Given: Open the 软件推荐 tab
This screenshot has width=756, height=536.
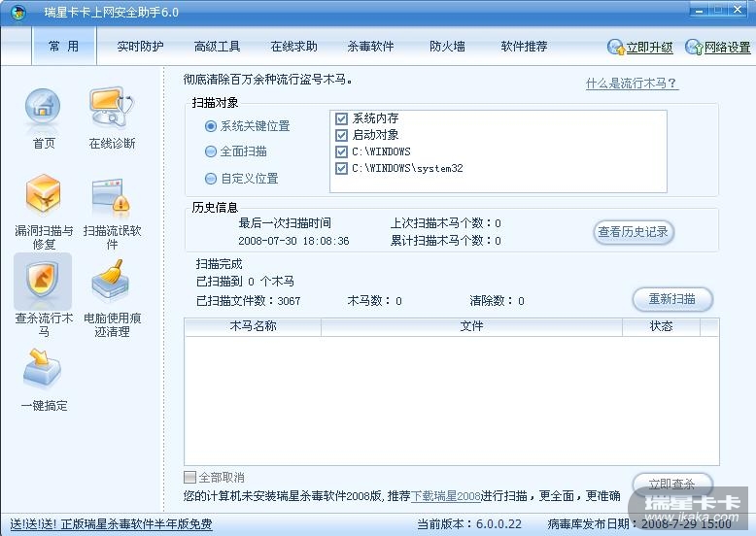Looking at the screenshot, I should [524, 47].
